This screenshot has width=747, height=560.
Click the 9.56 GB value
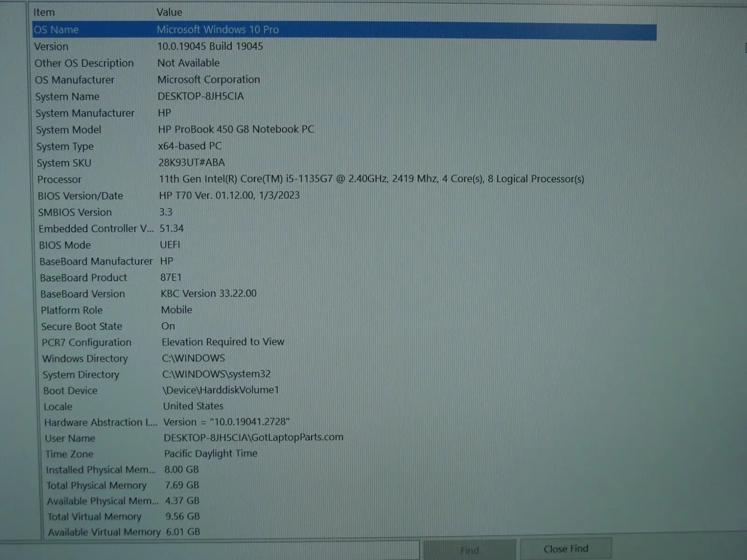point(183,516)
